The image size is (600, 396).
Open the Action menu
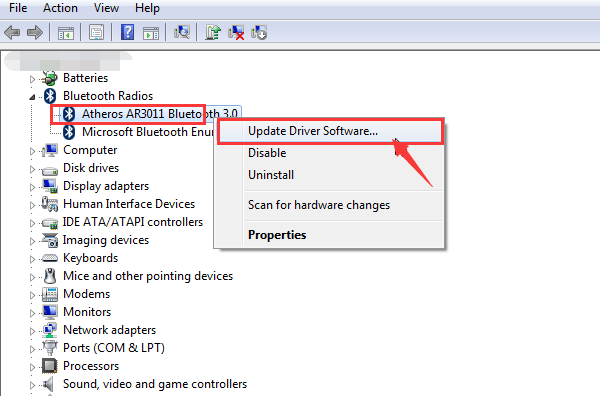60,8
